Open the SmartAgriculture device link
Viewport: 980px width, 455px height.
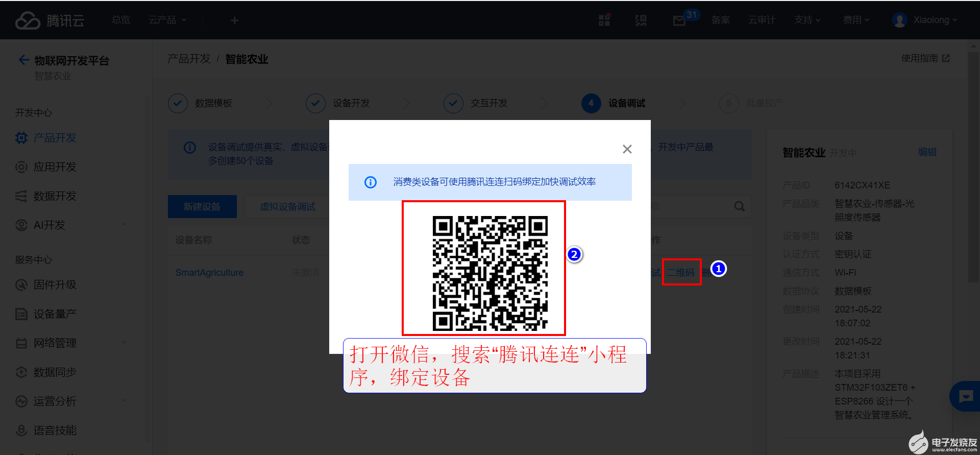coord(209,273)
